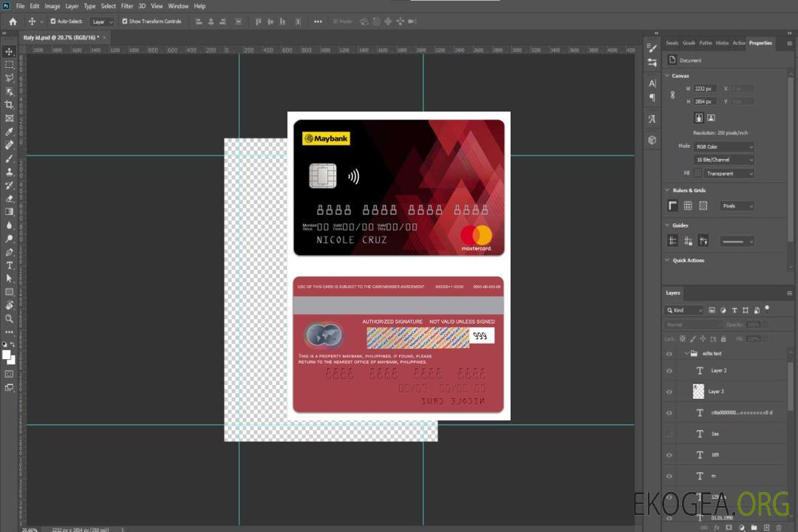Open the Window menu

point(178,6)
